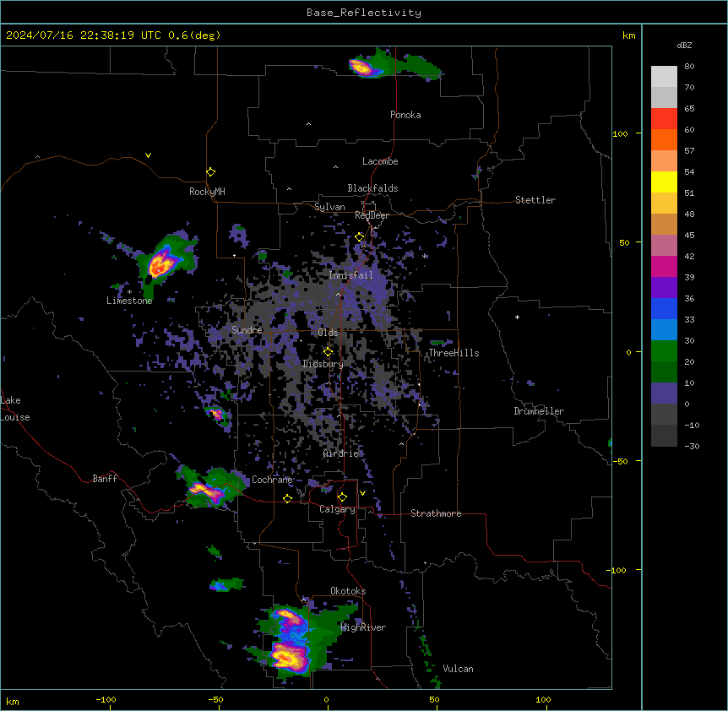Click the RedDeer city label
This screenshot has width=728, height=711.
click(372, 215)
